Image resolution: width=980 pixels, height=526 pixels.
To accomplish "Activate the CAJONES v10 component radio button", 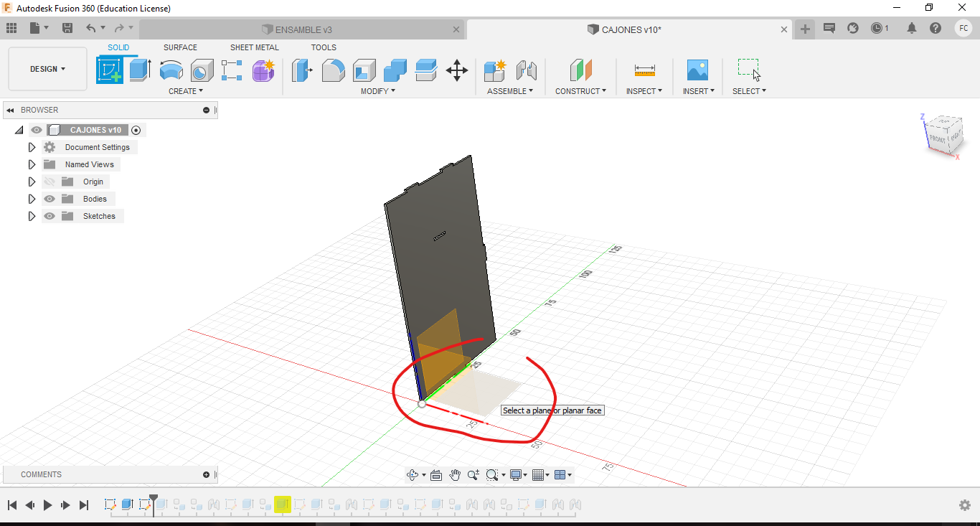I will click(x=136, y=130).
